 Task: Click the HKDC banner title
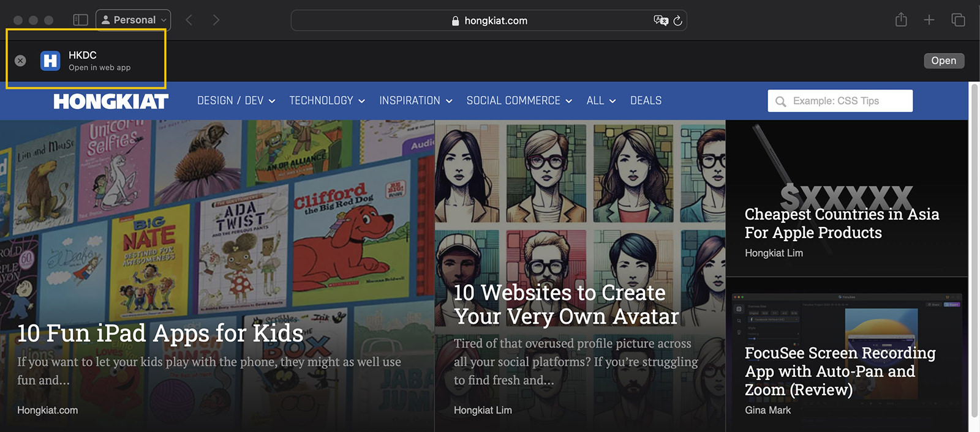click(83, 55)
